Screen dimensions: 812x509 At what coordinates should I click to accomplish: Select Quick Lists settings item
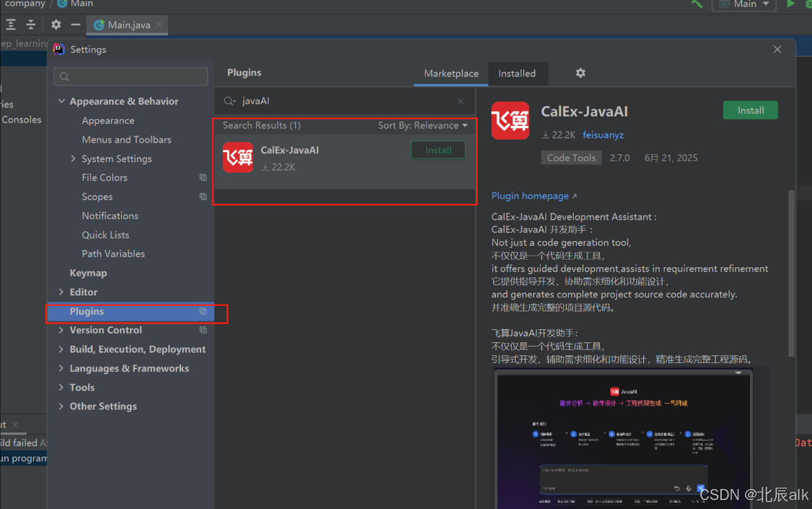pos(105,235)
